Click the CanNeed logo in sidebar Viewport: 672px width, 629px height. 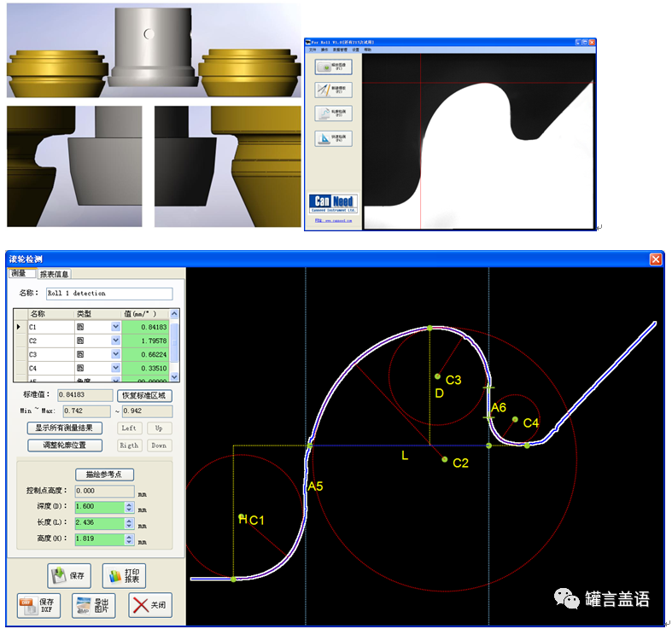[x=333, y=203]
